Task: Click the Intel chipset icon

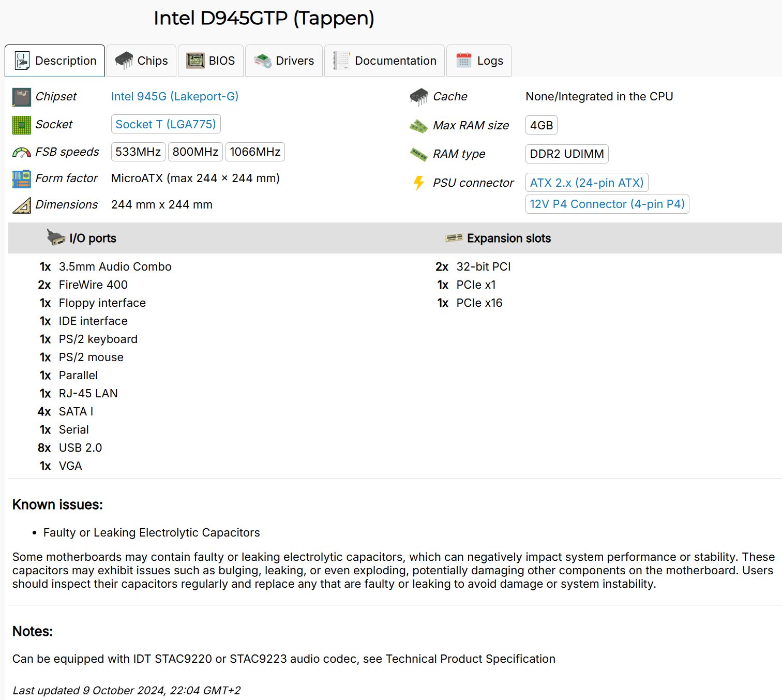Action: click(21, 97)
